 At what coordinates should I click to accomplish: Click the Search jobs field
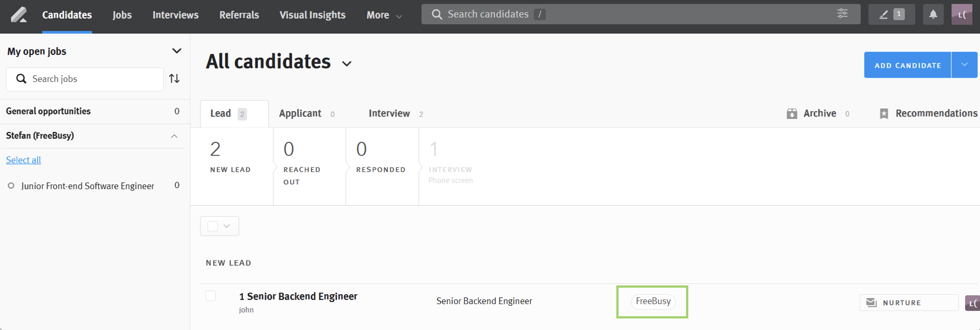coord(85,79)
